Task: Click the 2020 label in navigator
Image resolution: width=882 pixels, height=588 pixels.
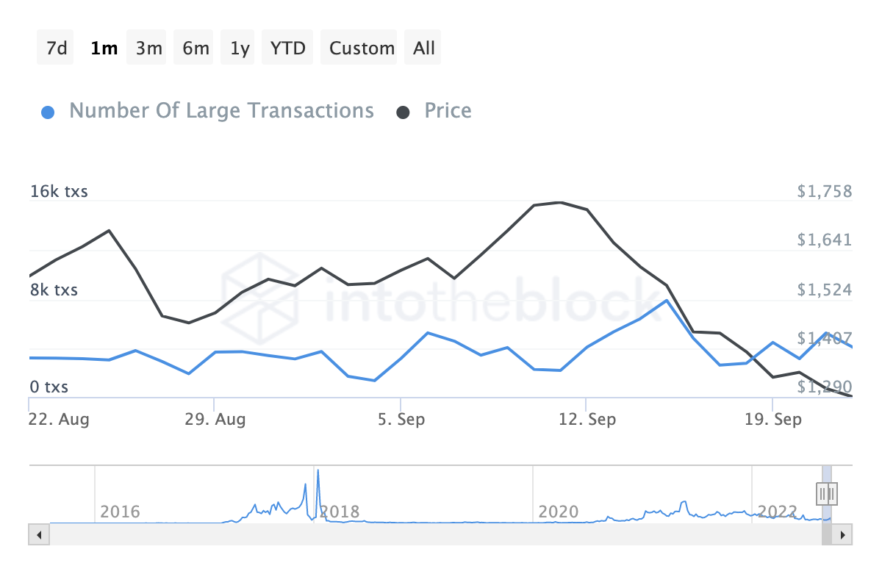Action: coord(557,512)
